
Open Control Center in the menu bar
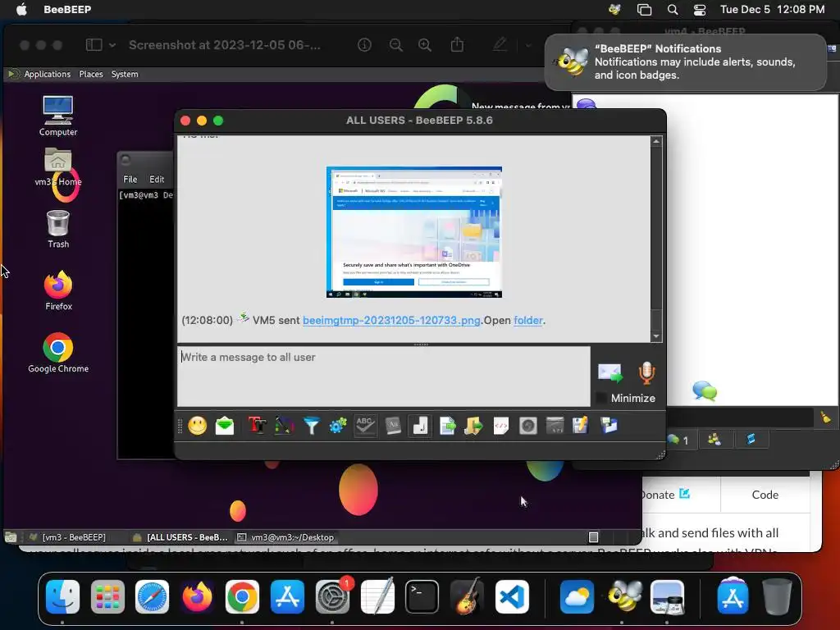pos(700,9)
